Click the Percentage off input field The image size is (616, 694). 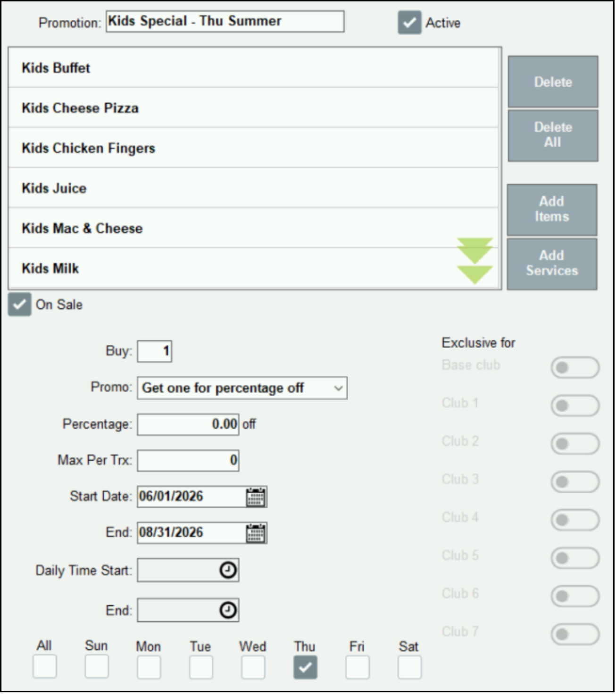pos(188,424)
